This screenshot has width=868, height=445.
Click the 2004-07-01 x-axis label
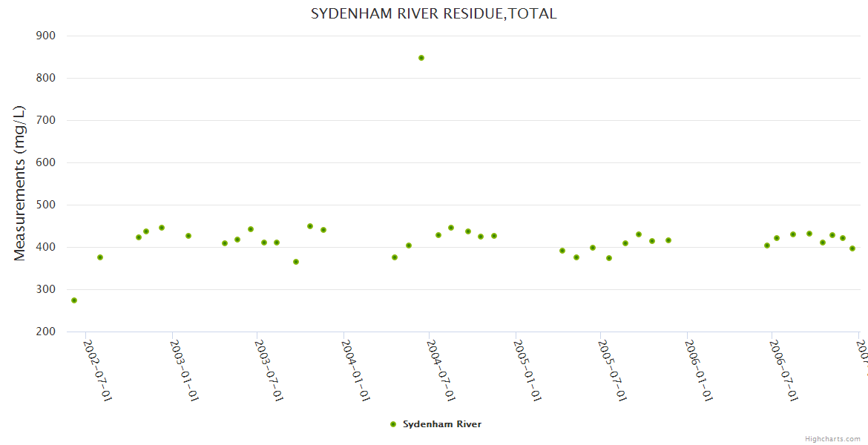(441, 371)
